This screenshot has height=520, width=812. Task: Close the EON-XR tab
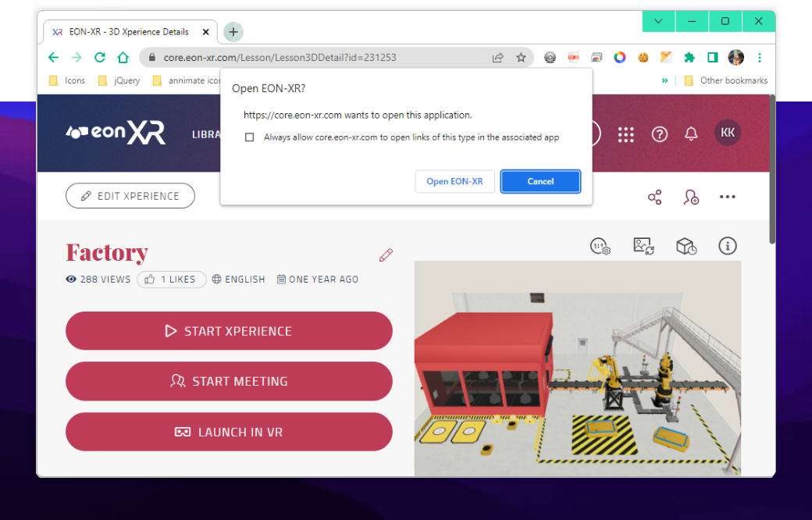(x=205, y=32)
